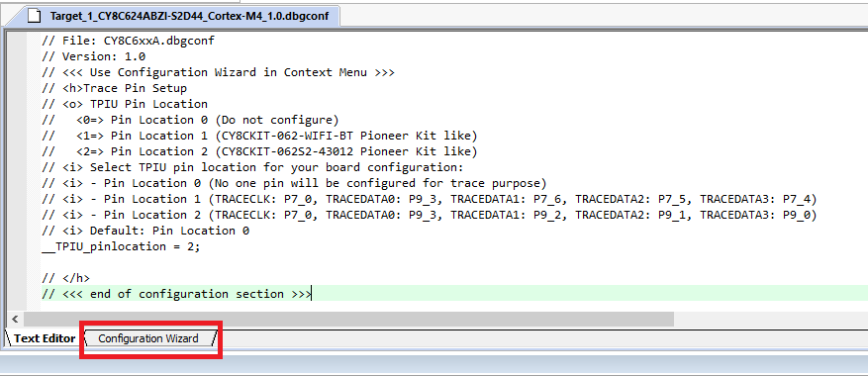Click the '<1=>' CY8CKIT-062-WIFI-BT Pioneer Kit line

pos(259,136)
